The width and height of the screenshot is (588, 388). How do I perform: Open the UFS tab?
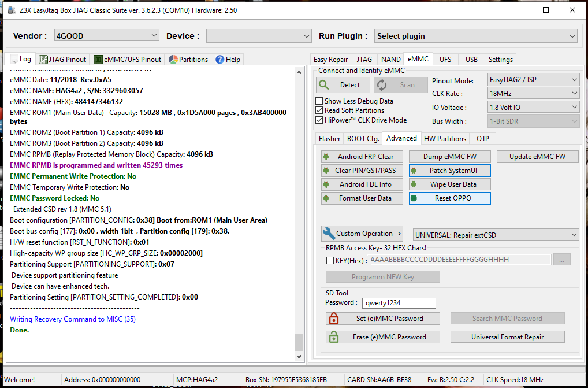pos(445,60)
